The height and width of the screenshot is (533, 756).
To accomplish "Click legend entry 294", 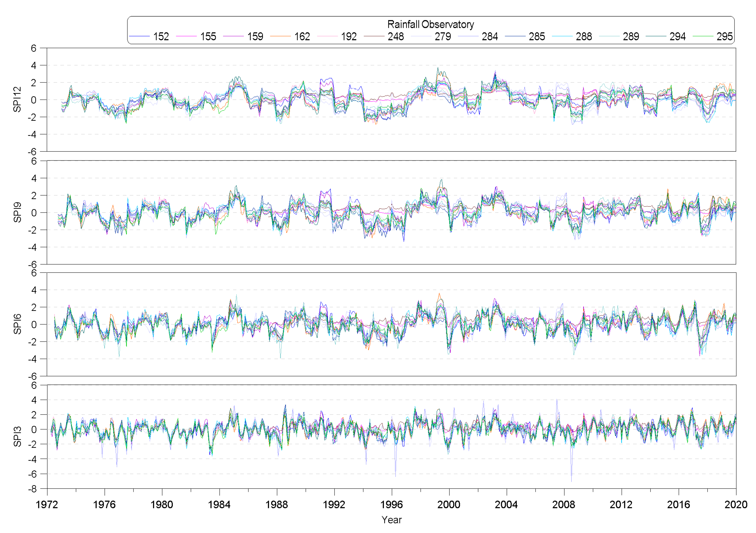I will pyautogui.click(x=678, y=36).
